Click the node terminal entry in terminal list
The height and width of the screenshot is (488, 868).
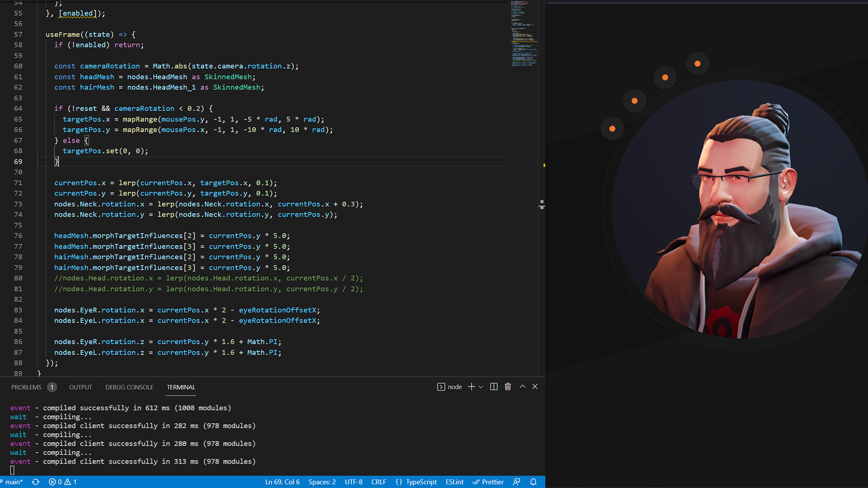449,386
